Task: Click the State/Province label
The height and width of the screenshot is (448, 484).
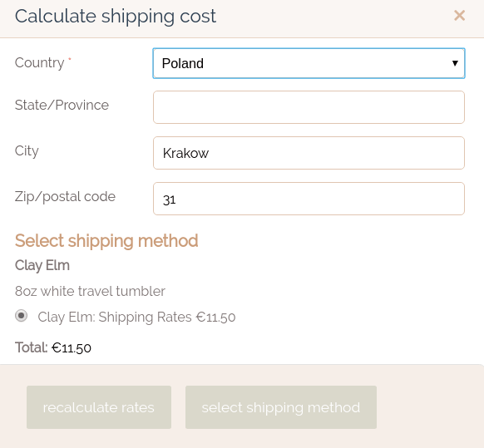Action: click(x=62, y=106)
